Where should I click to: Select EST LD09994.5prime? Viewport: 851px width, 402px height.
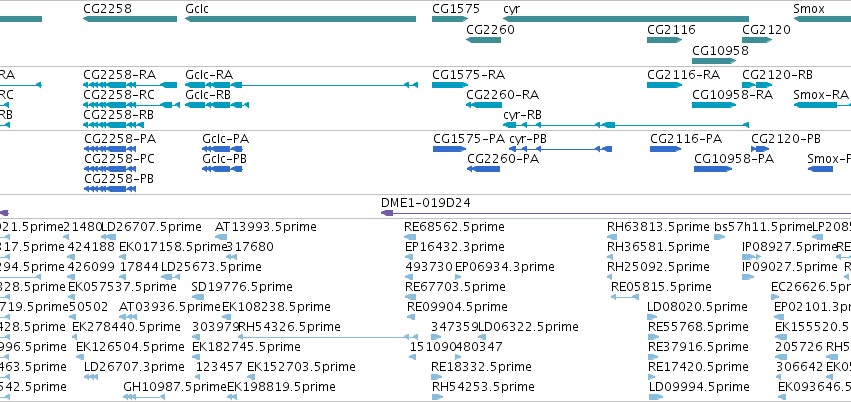pos(699,387)
